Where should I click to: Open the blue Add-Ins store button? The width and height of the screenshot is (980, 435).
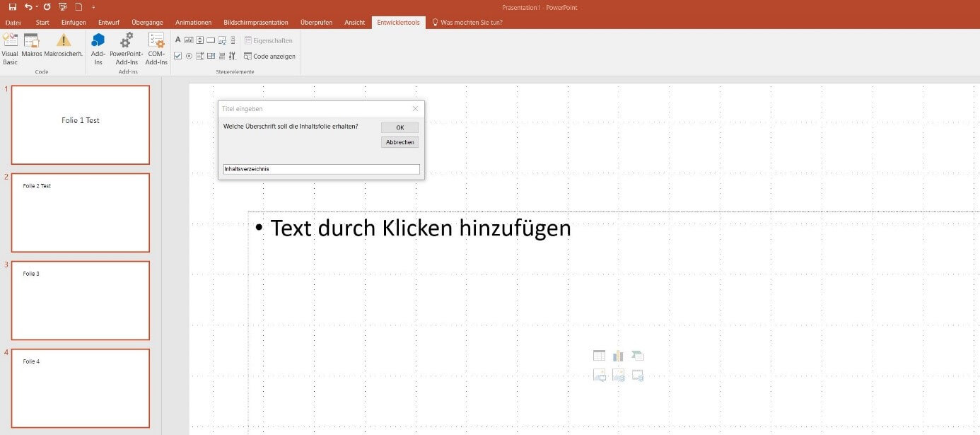98,49
